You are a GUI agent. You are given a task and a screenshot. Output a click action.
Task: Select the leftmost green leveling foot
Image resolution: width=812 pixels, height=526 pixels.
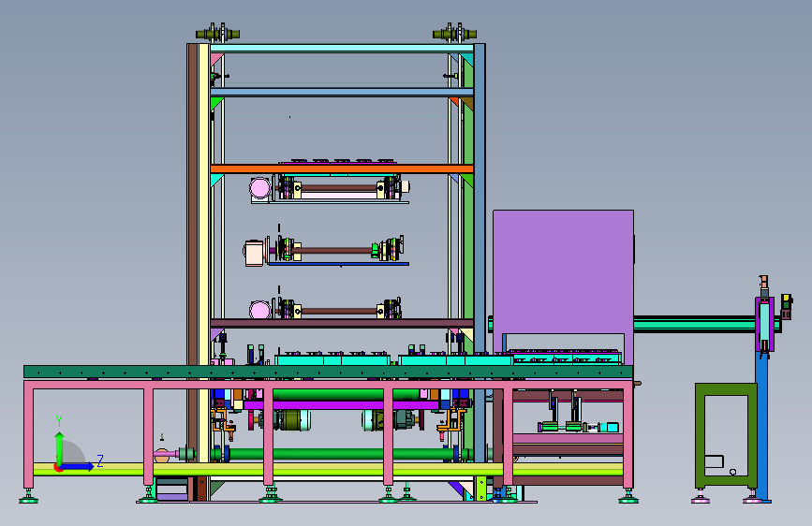point(28,498)
